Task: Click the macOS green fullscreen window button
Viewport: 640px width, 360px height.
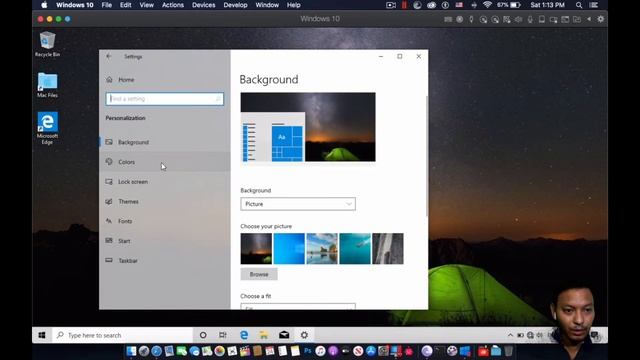Action: coord(58,19)
